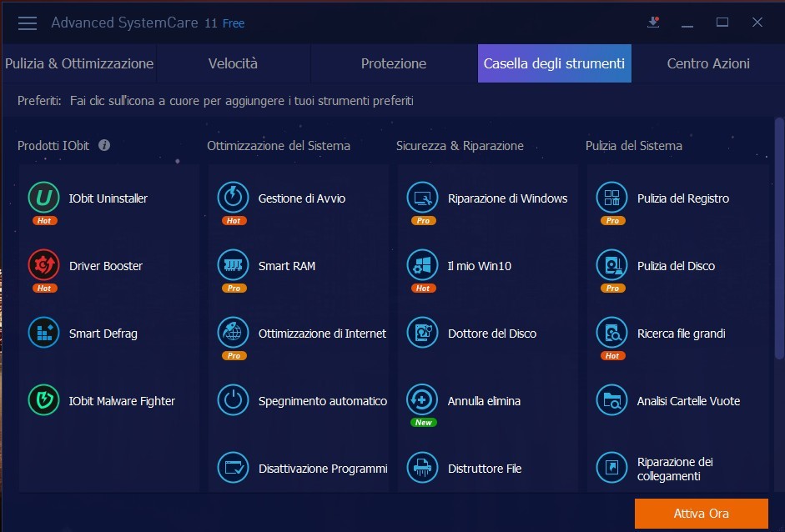785x532 pixels.
Task: Open Smart Defrag tool icon
Action: tap(43, 334)
